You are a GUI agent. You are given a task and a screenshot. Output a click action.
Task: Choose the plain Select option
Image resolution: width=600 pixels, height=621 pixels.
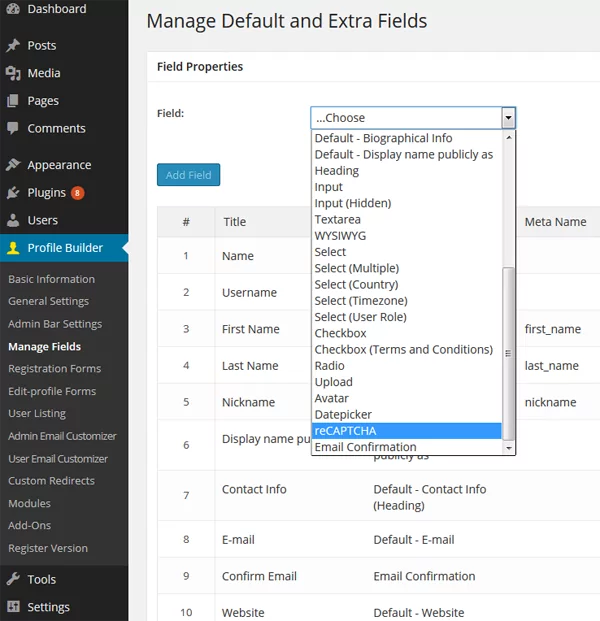(x=407, y=252)
